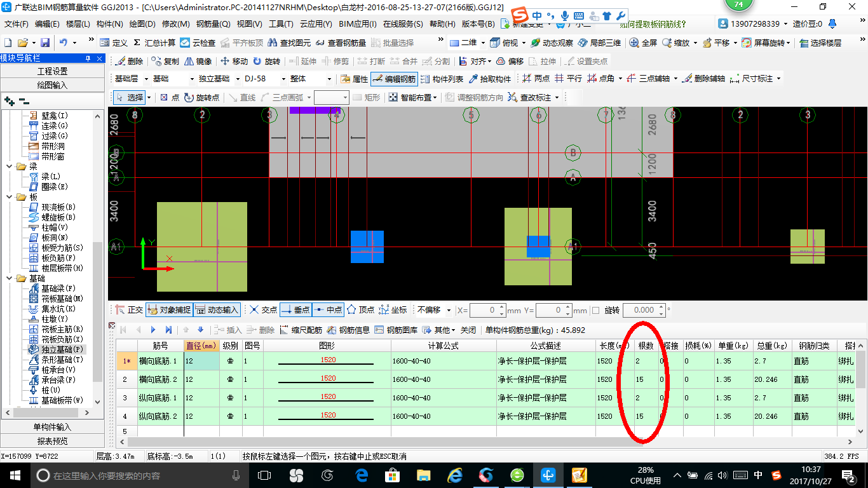Select 旋转 rotate tool in edit toolbar

tap(266, 62)
